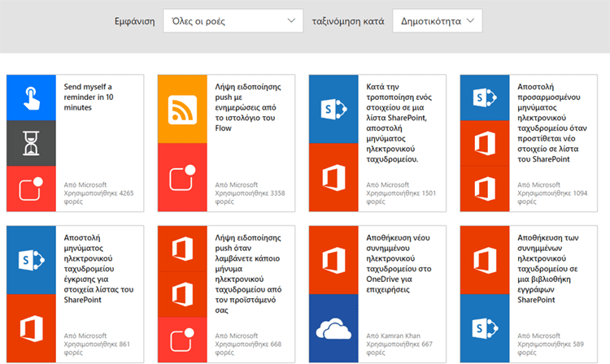Open the 'Δημοτικότητα' sort dropdown
Image resolution: width=610 pixels, height=364 pixels.
pos(438,21)
